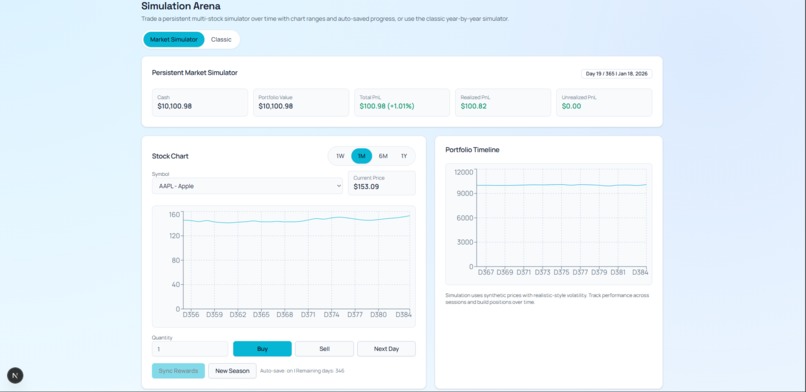The height and width of the screenshot is (392, 806).
Task: Select the 1M chart range
Action: (x=361, y=156)
